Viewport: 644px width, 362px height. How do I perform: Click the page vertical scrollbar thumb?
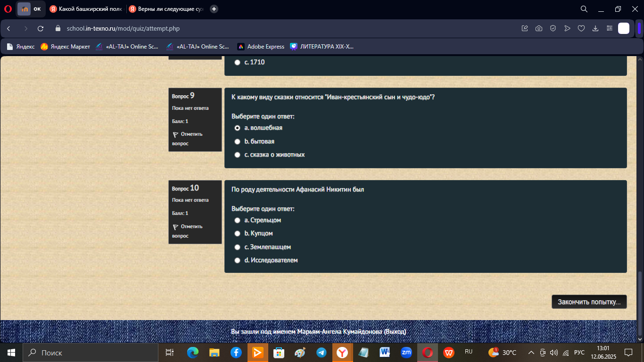point(640,304)
